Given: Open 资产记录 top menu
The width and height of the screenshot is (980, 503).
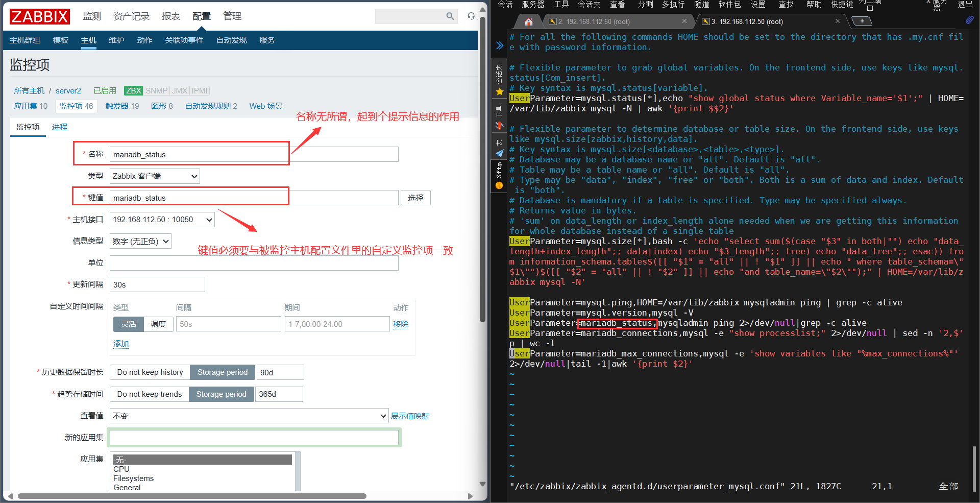Looking at the screenshot, I should point(131,16).
